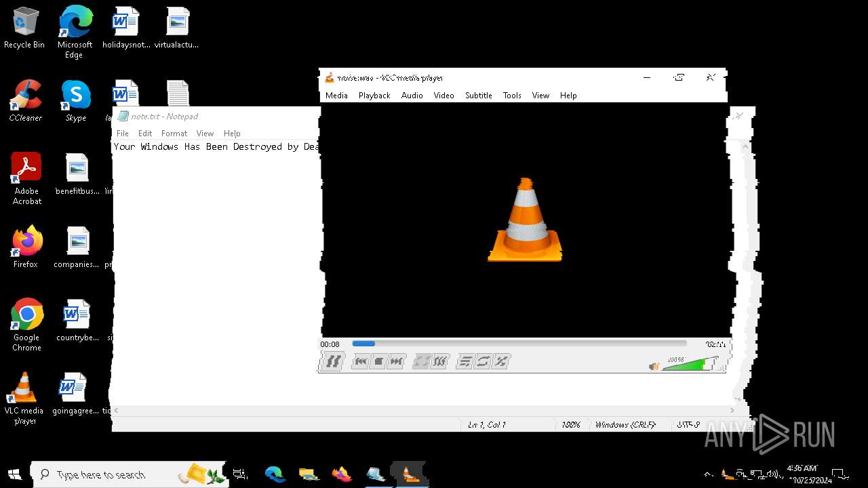Open Windows Start menu
This screenshot has height=488, width=868.
click(14, 474)
